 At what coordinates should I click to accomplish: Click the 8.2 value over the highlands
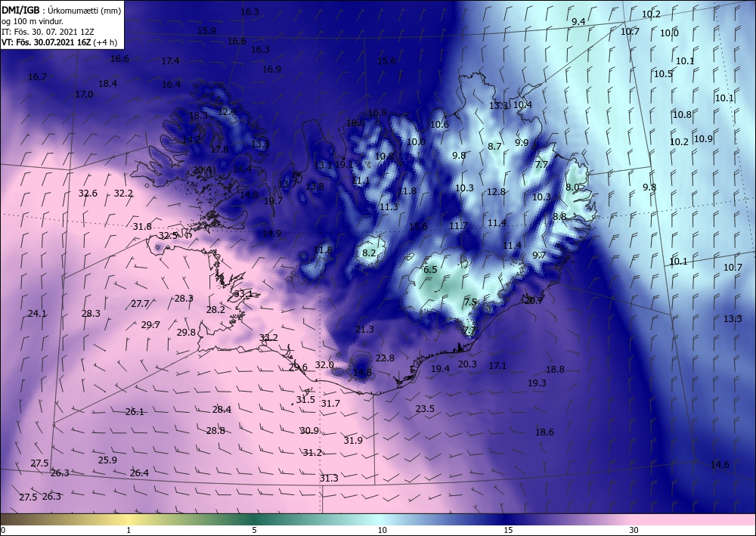369,253
